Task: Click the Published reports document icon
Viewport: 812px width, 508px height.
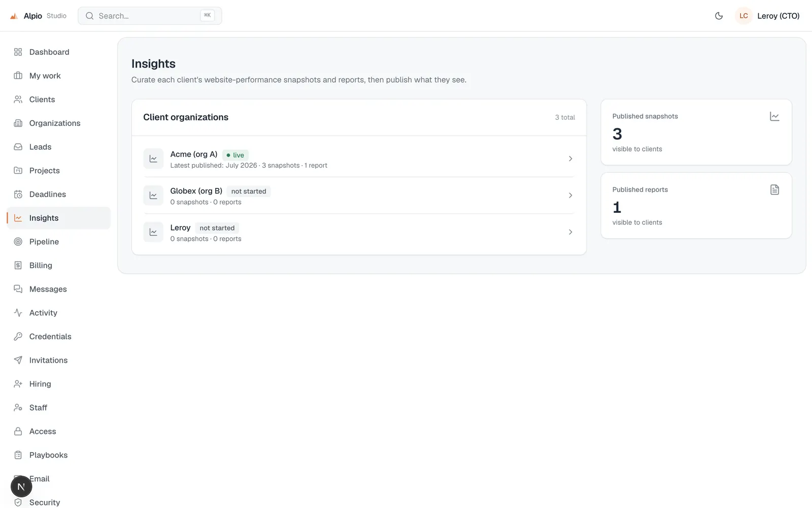Action: point(774,190)
